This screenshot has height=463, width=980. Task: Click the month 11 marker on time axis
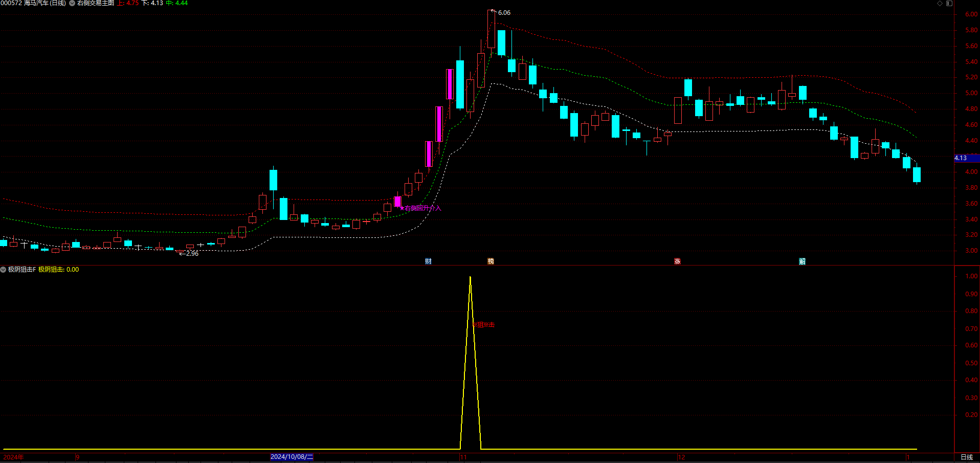(463, 457)
